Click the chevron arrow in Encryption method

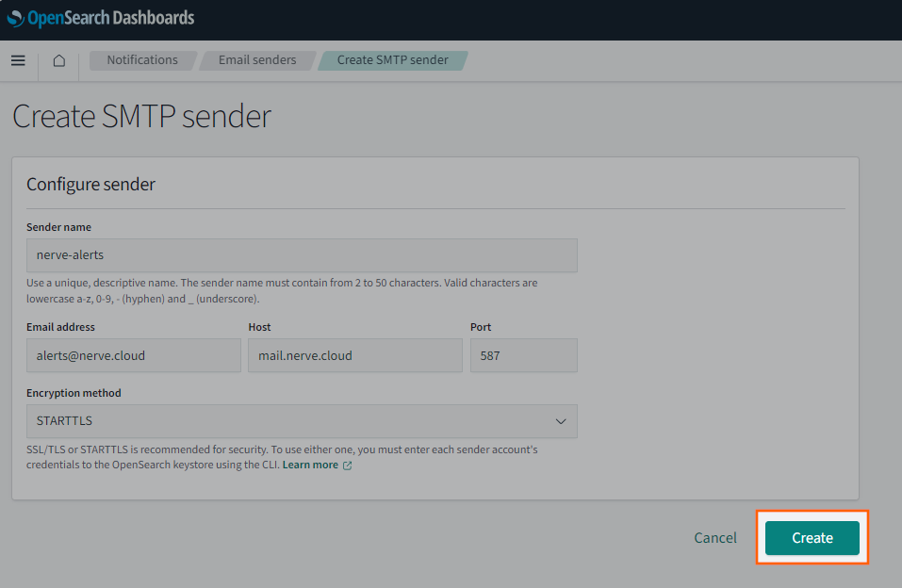pyautogui.click(x=561, y=421)
